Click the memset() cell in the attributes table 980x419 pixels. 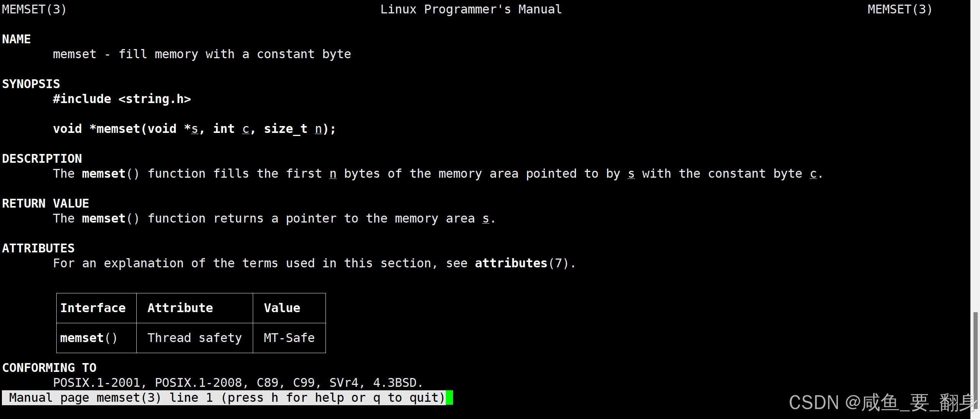tap(88, 338)
